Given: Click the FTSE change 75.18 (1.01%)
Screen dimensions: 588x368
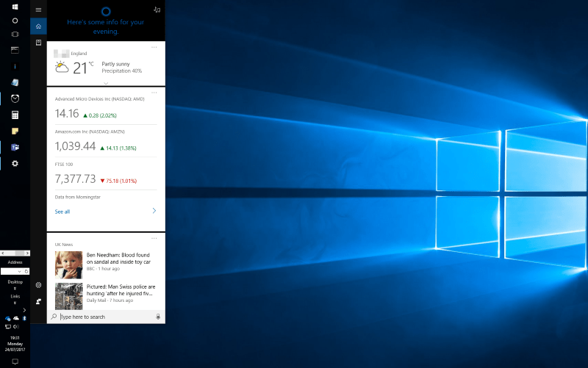Looking at the screenshot, I should point(118,181).
